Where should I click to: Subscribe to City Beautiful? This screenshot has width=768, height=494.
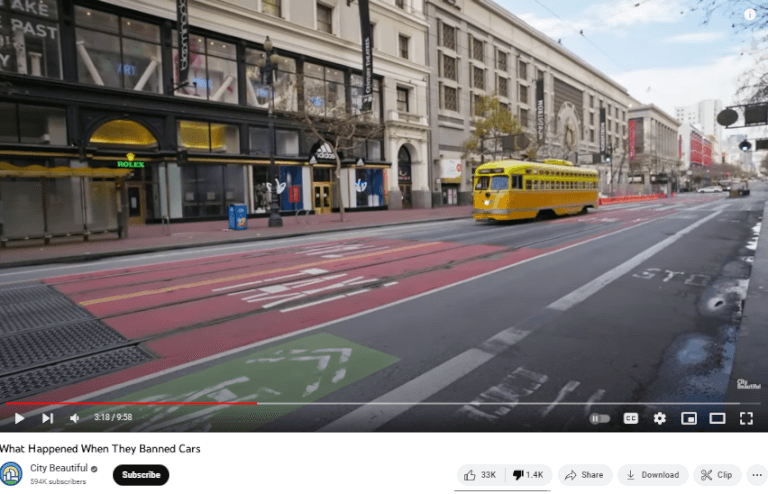(x=141, y=475)
